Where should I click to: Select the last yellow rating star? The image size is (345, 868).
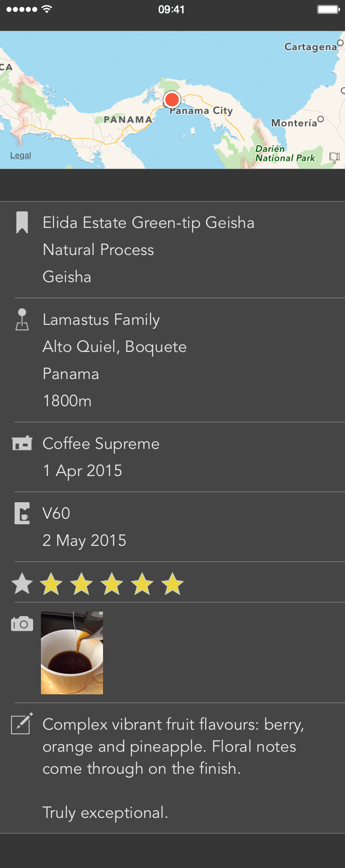tap(172, 584)
